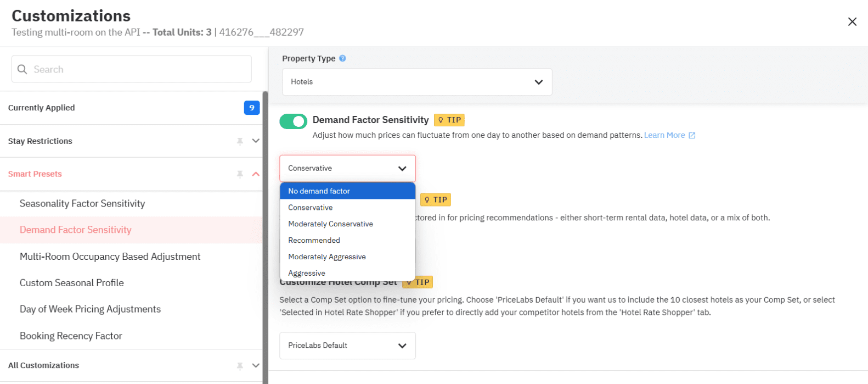Select 'No demand factor' option
This screenshot has height=384, width=868.
coord(319,191)
